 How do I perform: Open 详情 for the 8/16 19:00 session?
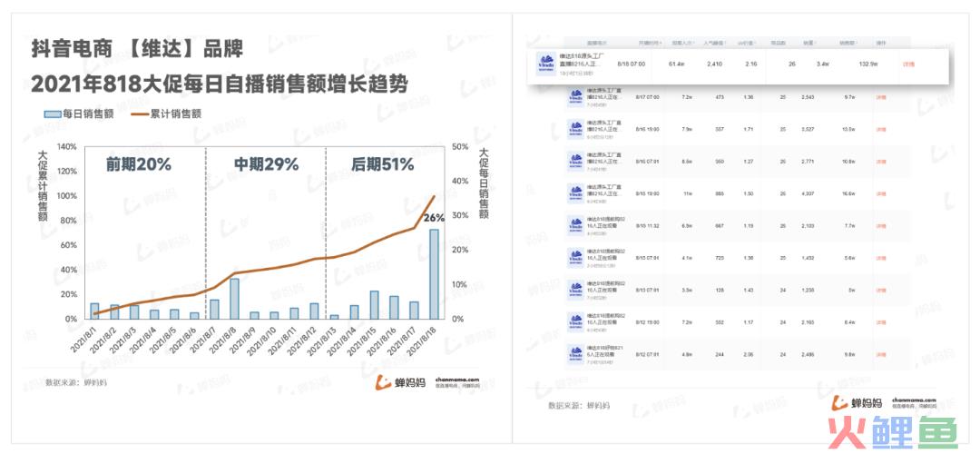pyautogui.click(x=880, y=130)
